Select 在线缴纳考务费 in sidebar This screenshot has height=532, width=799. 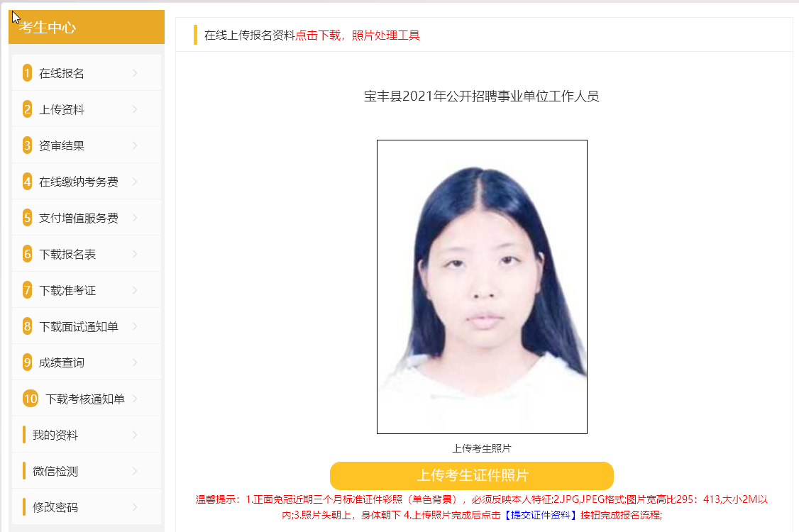point(87,182)
